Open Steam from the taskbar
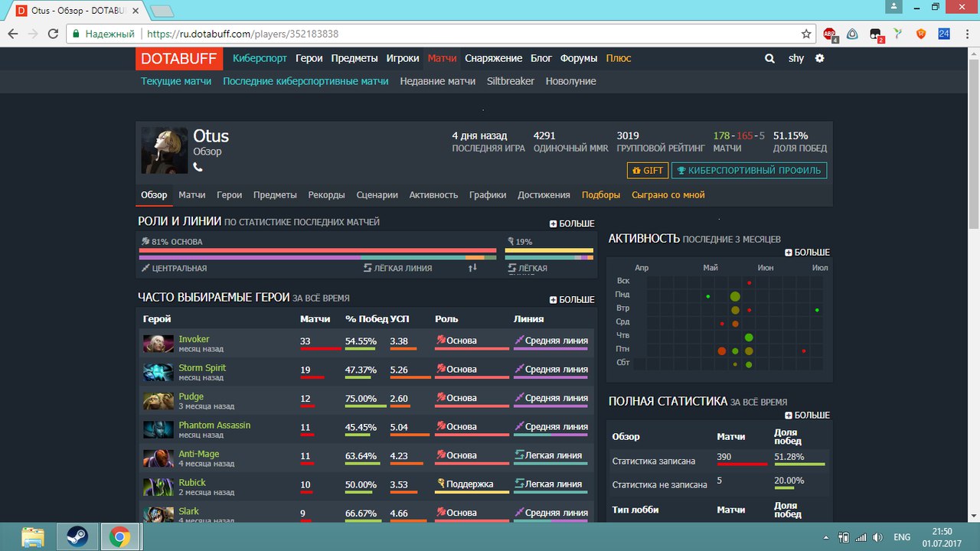 76,536
